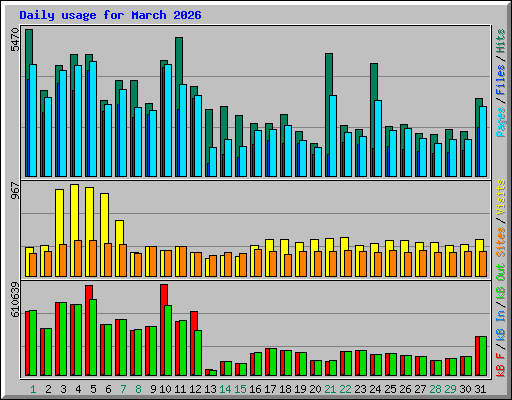Select day label 31 on the x-axis
The image size is (512, 400).
[480, 389]
